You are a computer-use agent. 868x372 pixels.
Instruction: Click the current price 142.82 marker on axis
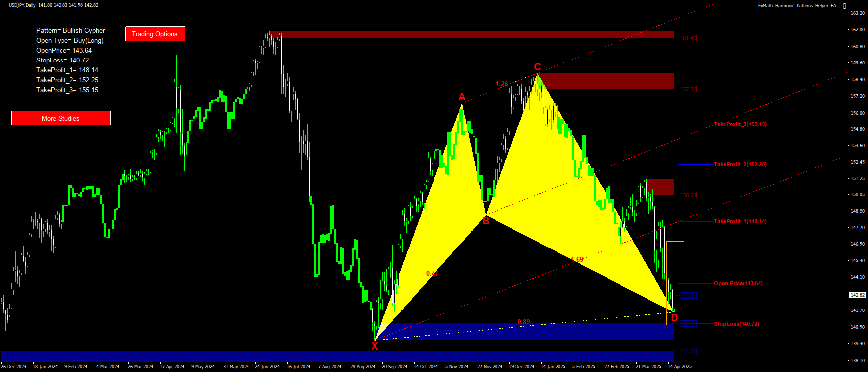(856, 295)
